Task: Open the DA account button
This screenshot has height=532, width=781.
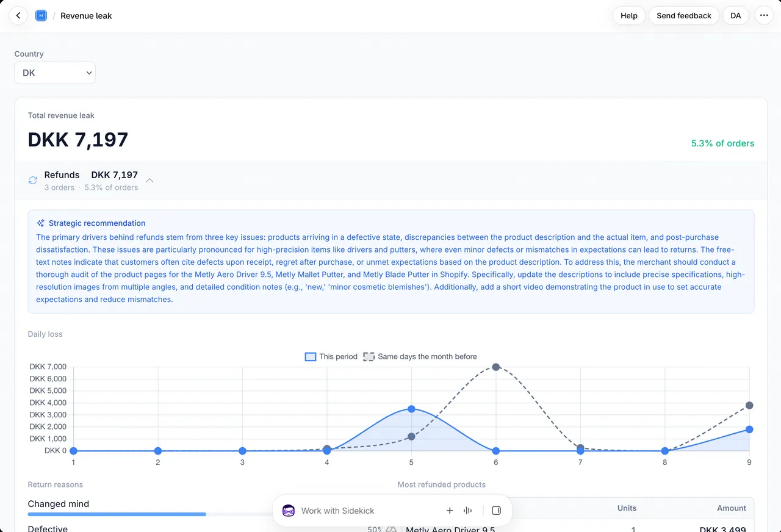Action: [736, 16]
